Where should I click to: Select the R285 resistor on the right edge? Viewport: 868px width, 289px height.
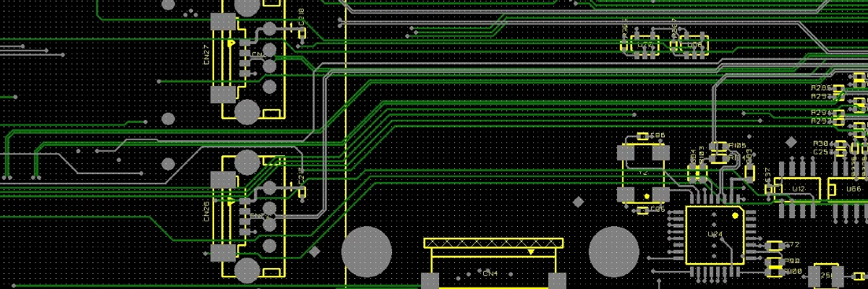point(839,88)
